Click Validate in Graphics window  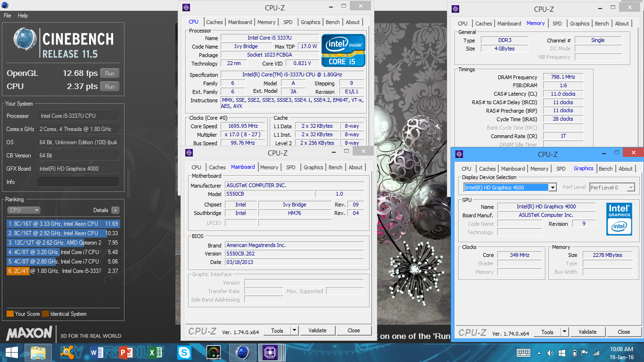click(587, 332)
